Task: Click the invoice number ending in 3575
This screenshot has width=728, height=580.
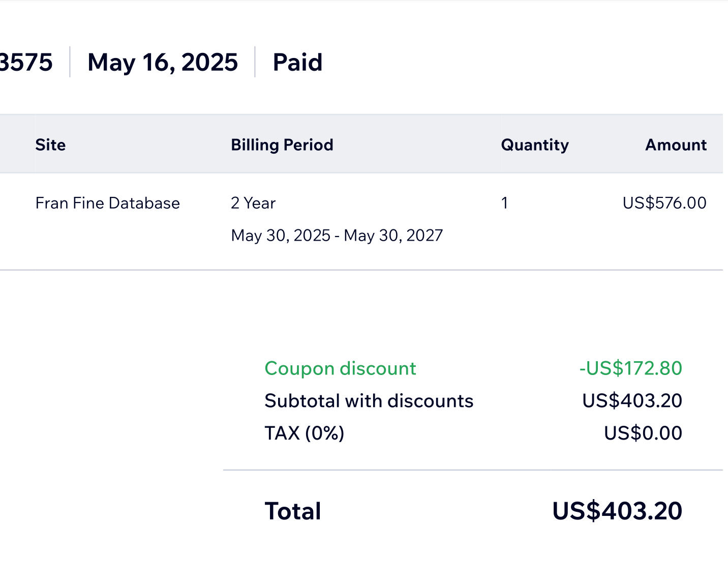Action: coord(26,63)
